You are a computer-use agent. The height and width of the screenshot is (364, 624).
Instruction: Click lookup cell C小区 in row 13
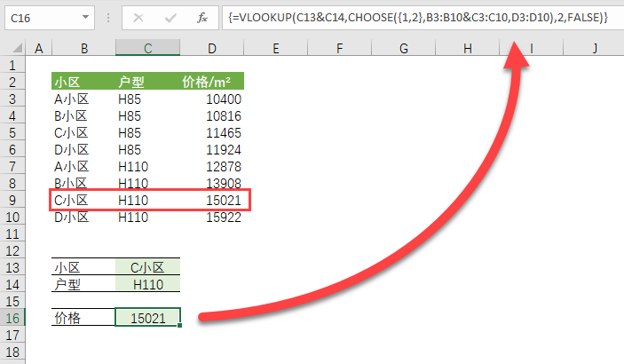click(147, 267)
